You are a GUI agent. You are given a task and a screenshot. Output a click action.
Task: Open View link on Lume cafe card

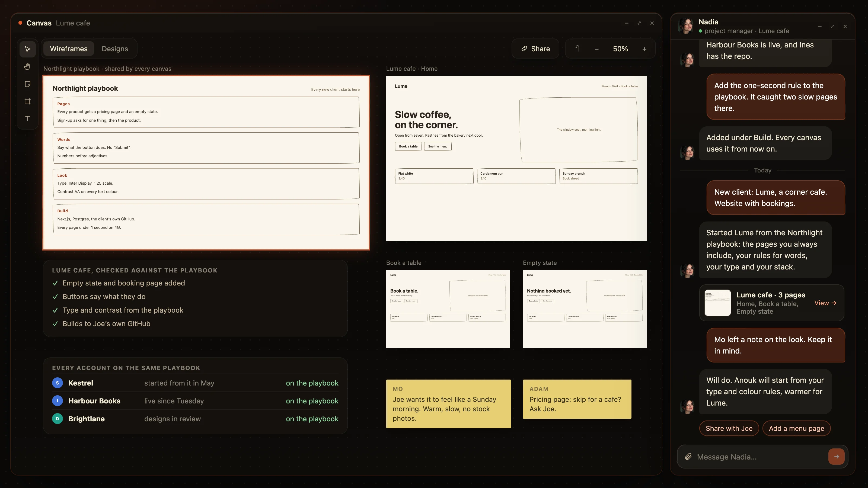(825, 303)
